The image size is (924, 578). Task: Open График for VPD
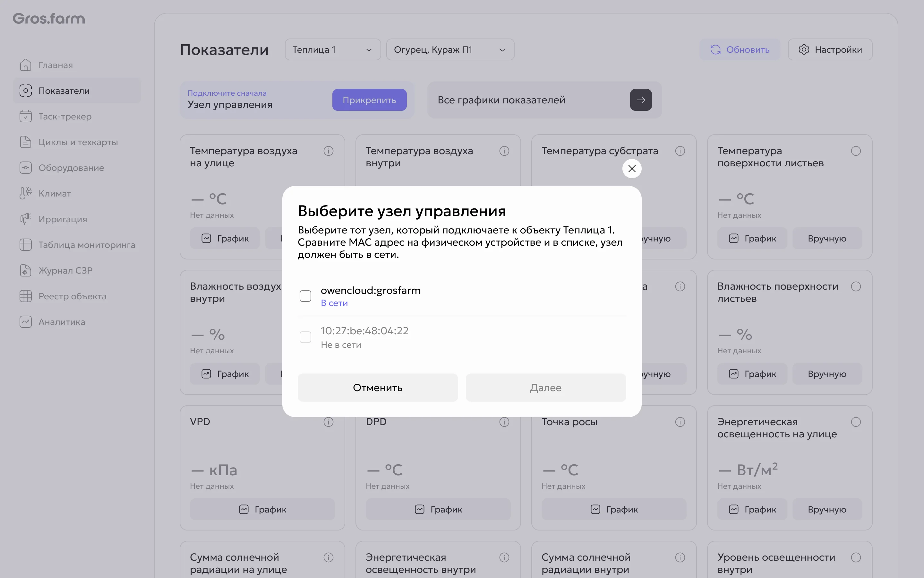pyautogui.click(x=262, y=509)
